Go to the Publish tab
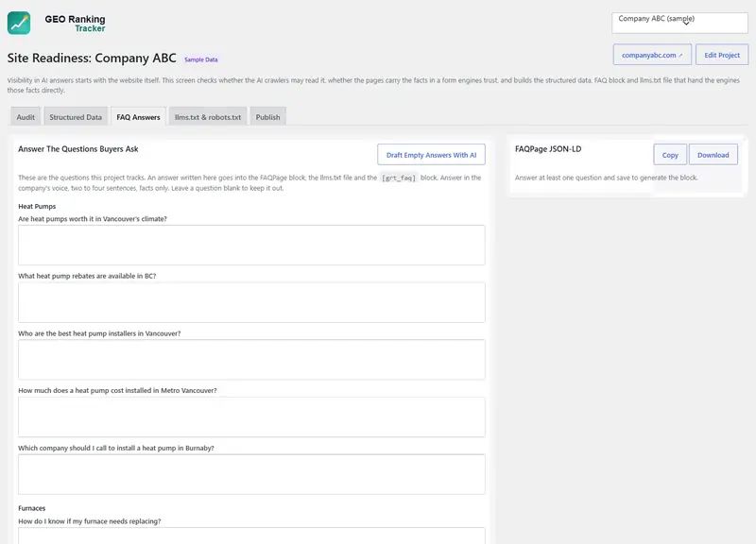Image resolution: width=756 pixels, height=544 pixels. click(267, 117)
